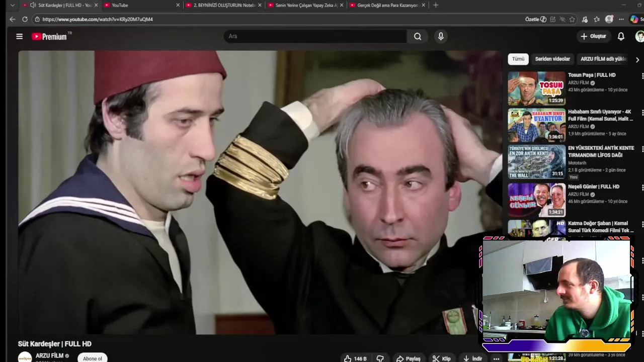Open 'Tosun Paşa | FULL HD' title link
The height and width of the screenshot is (362, 644).
coord(592,75)
